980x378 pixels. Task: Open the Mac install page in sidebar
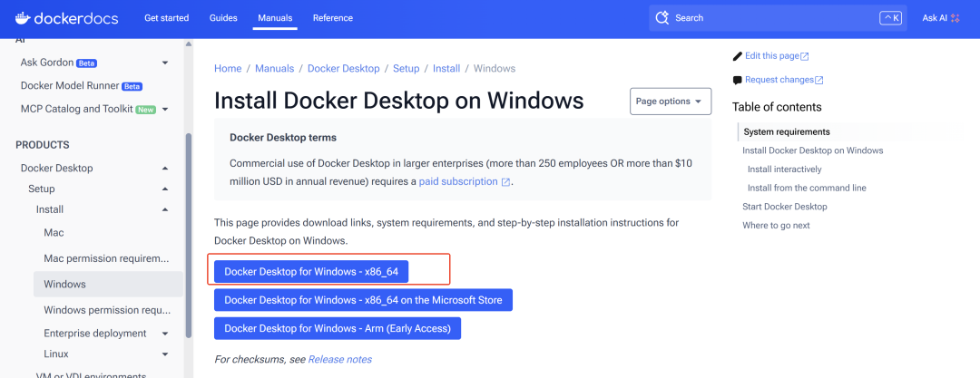point(54,232)
